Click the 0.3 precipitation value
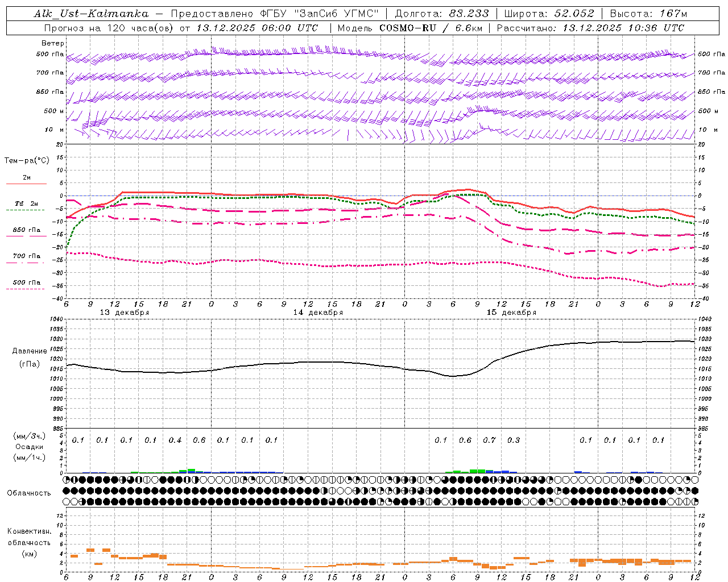Image resolution: width=728 pixels, height=582 pixels. [x=514, y=440]
